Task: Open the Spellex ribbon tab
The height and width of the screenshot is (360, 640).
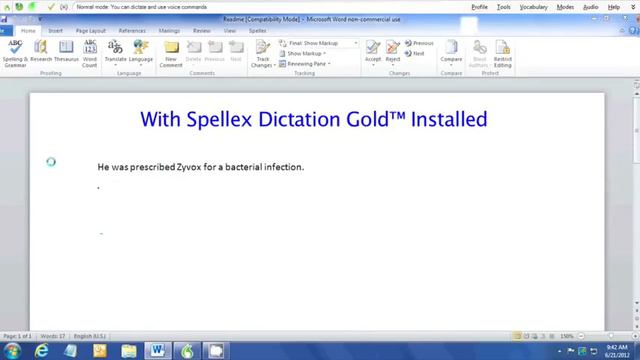Action: tap(258, 31)
